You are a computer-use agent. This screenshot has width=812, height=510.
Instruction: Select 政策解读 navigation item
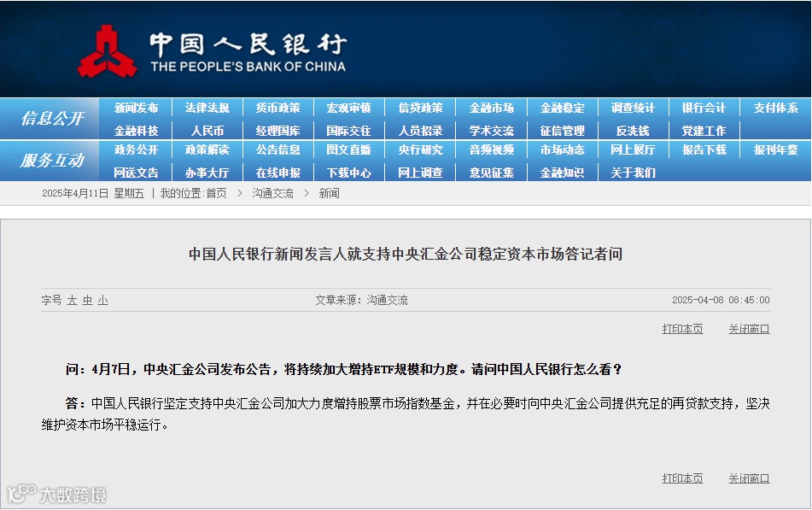207,149
